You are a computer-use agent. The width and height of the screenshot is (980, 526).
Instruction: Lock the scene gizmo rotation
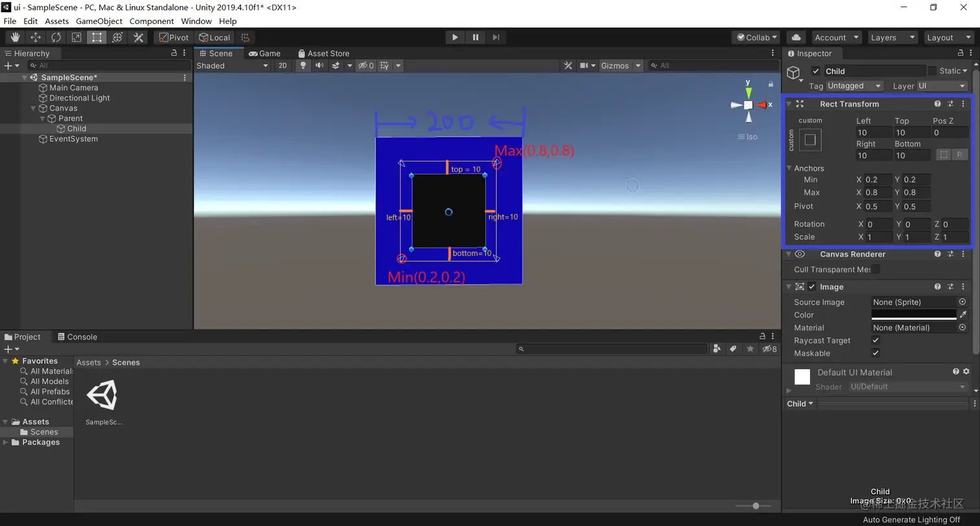tap(771, 84)
